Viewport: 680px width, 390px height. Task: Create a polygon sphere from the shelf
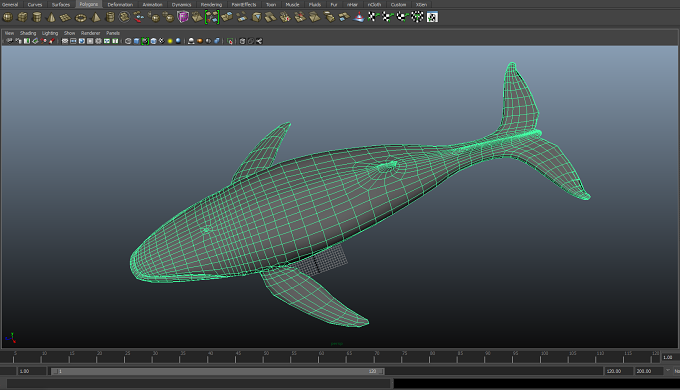click(x=7, y=17)
